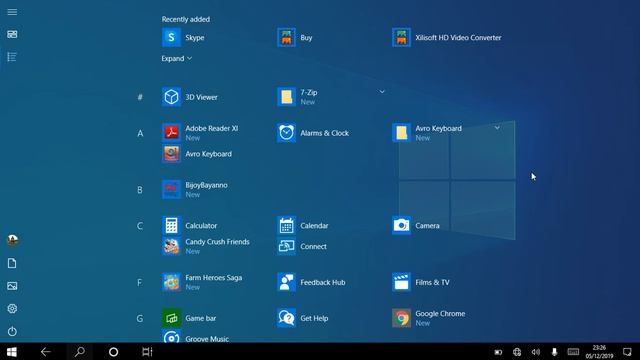Viewport: 640px width, 360px height.
Task: Open Films & TV
Action: pos(421,282)
